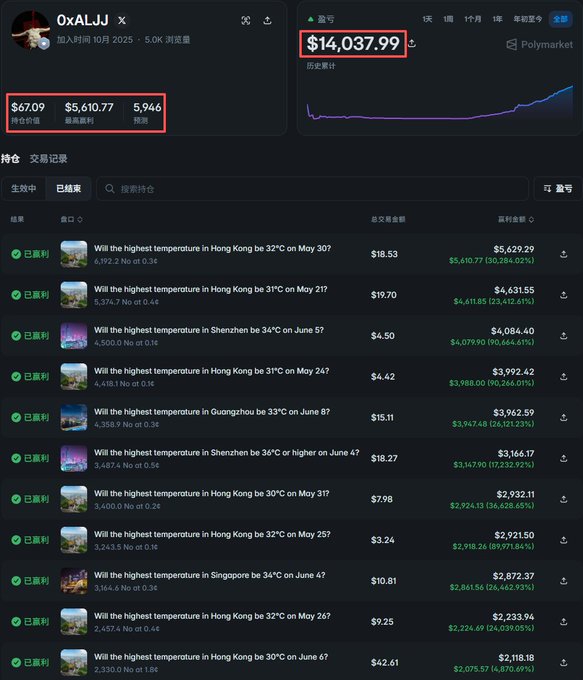Open market Guangzhou 33°C on June 8
The height and width of the screenshot is (680, 583).
click(212, 412)
